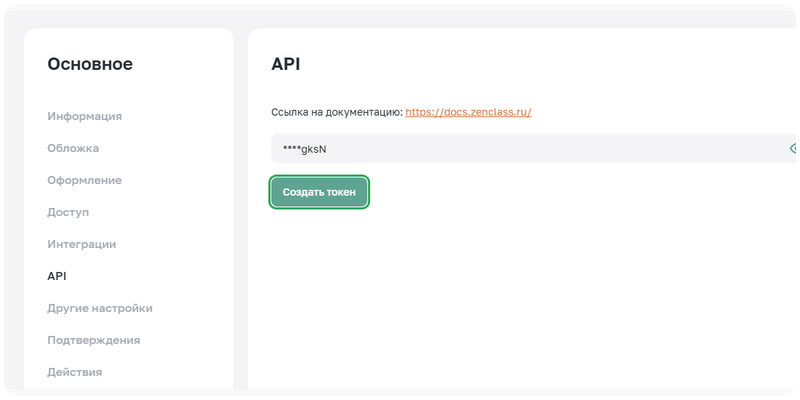Image resolution: width=800 pixels, height=400 pixels.
Task: Open the Действия sidebar item
Action: [75, 372]
